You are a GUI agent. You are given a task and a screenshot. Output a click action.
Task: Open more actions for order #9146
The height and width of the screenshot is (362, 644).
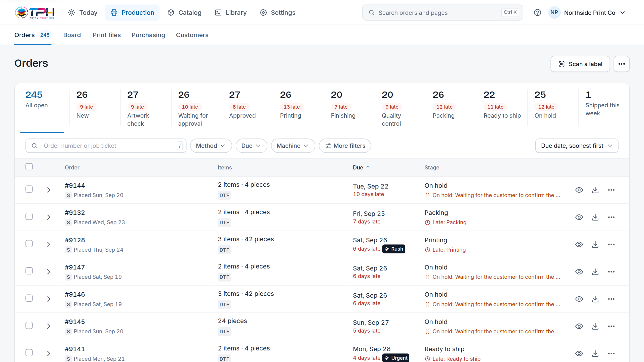tap(611, 299)
